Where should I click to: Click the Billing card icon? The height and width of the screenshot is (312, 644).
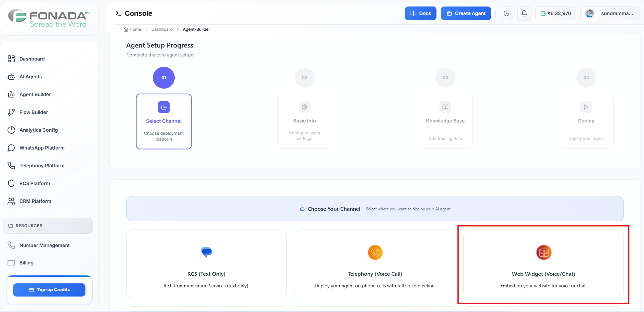click(11, 263)
